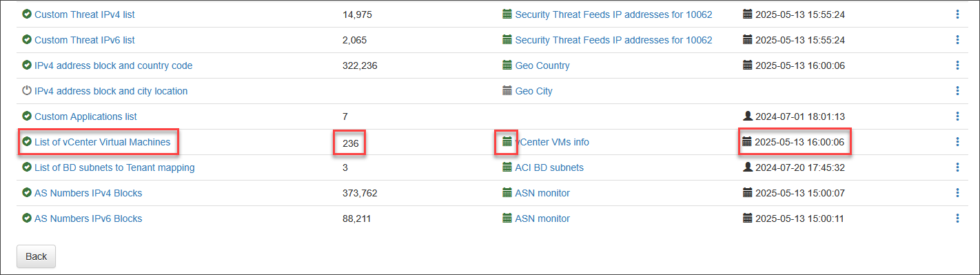Viewport: 980px width, 275px height.
Task: Open List of vCenter Virtual Machines
Action: click(x=102, y=142)
